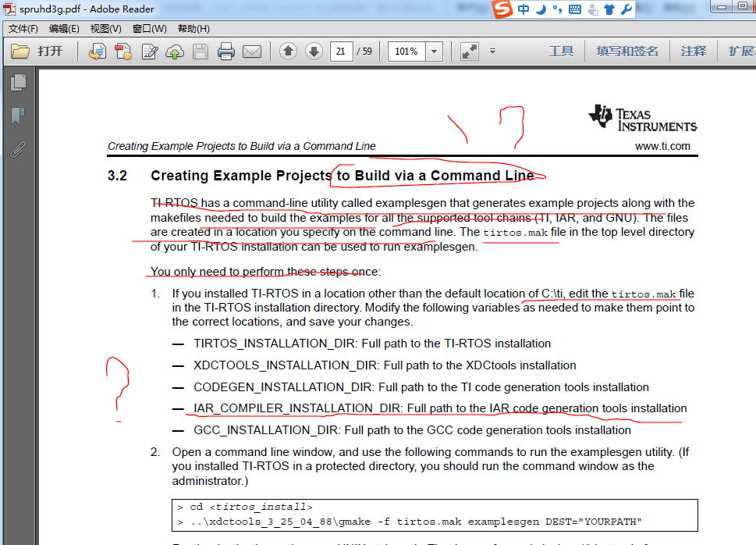Click the total pages '/ 59' label
The image size is (756, 545).
pos(364,52)
